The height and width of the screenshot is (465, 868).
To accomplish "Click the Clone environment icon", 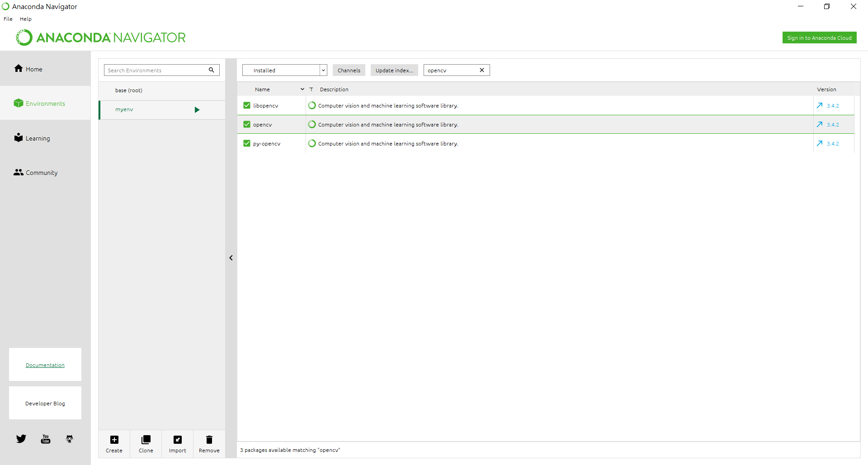I will (x=146, y=440).
